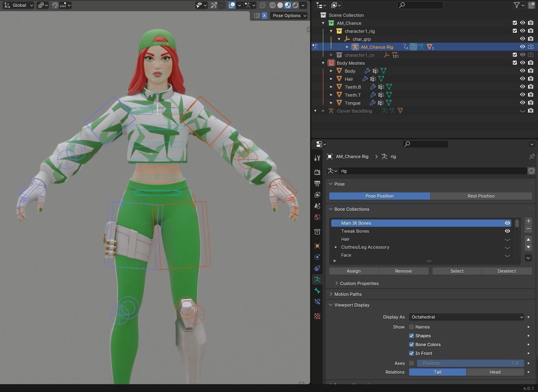Image resolution: width=538 pixels, height=392 pixels.
Task: Open the Bone properties tab
Action: click(x=317, y=291)
